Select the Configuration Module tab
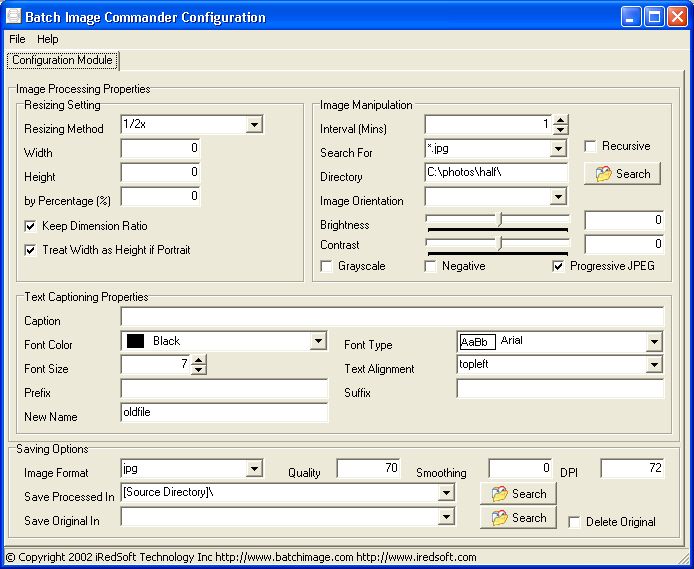This screenshot has height=569, width=694. [x=62, y=60]
